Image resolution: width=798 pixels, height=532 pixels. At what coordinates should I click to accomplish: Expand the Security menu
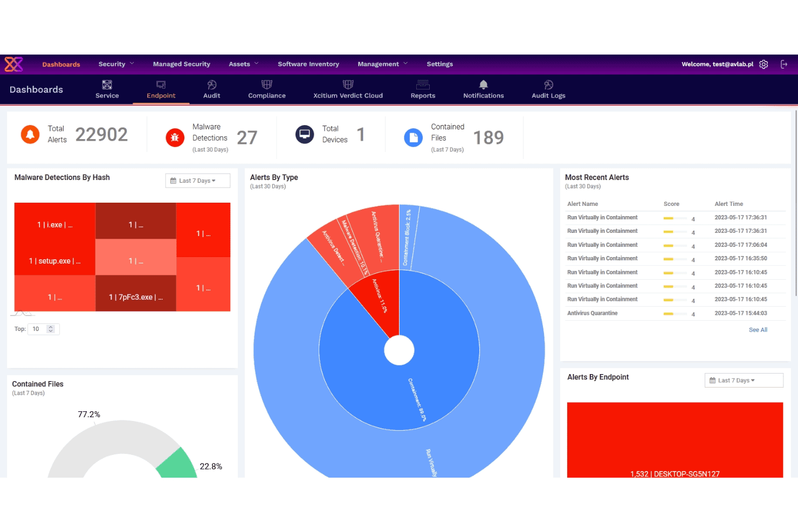point(116,64)
